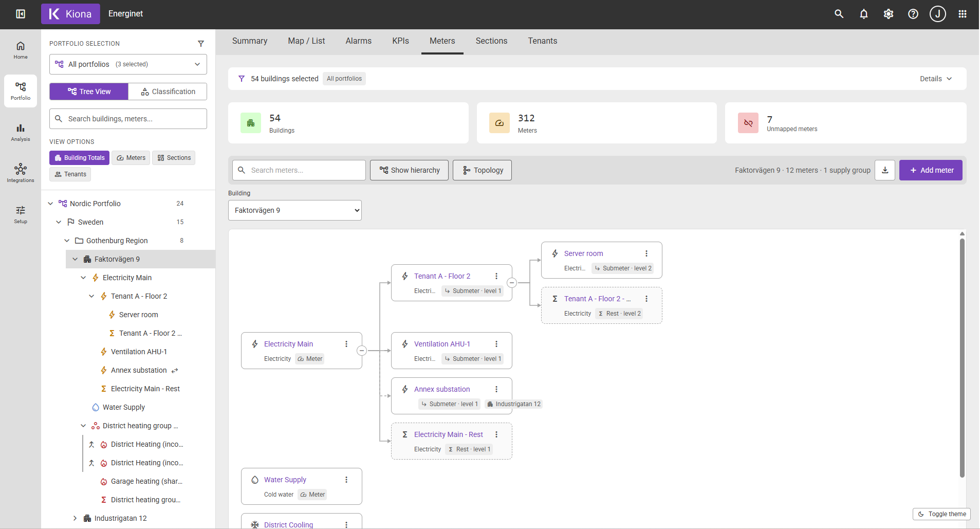Open Server room card options menu
Viewport: 980px width, 529px height.
[646, 253]
